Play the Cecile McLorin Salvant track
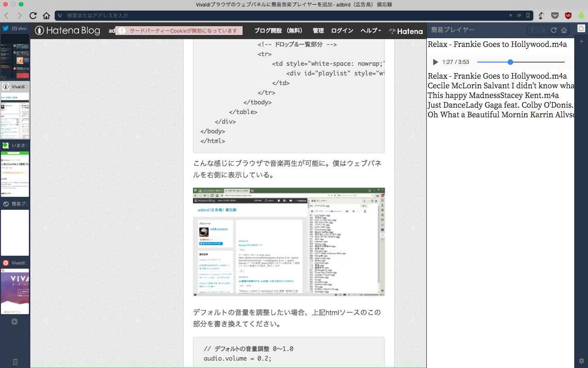The width and height of the screenshot is (588, 368). (501, 86)
